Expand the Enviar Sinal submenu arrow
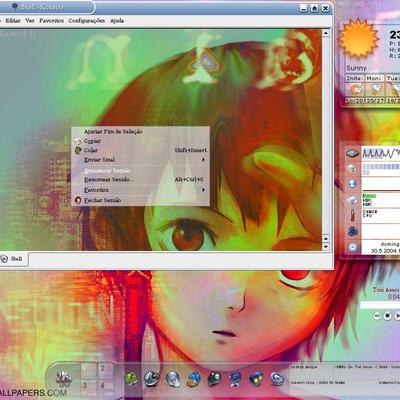This screenshot has height=400, width=400. [x=203, y=160]
